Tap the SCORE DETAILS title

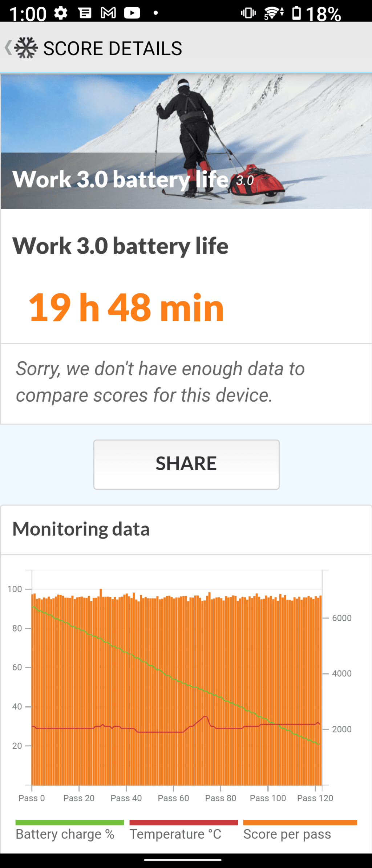pyautogui.click(x=113, y=48)
